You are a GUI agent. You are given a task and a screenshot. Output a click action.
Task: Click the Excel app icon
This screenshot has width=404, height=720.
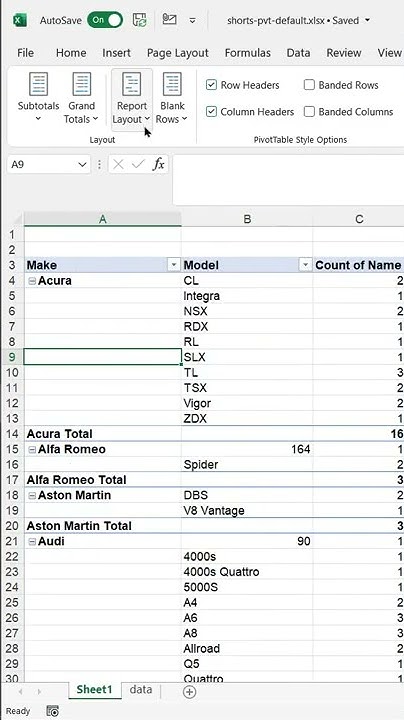(x=20, y=20)
